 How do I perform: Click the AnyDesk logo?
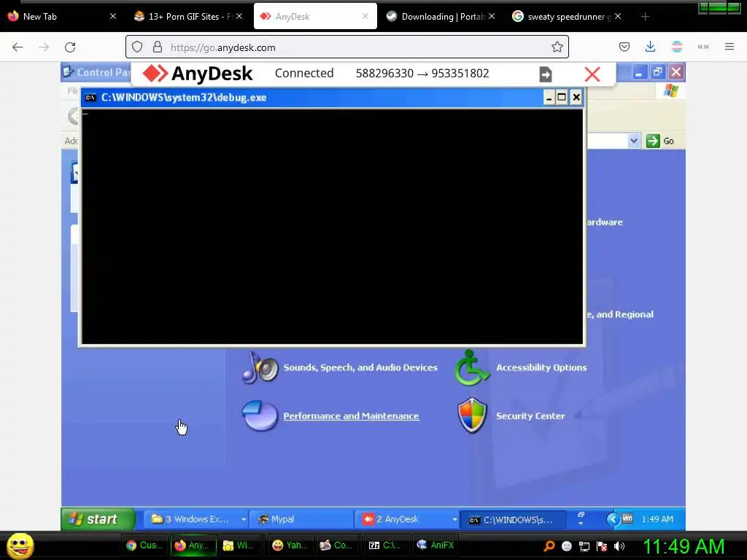[x=198, y=74]
